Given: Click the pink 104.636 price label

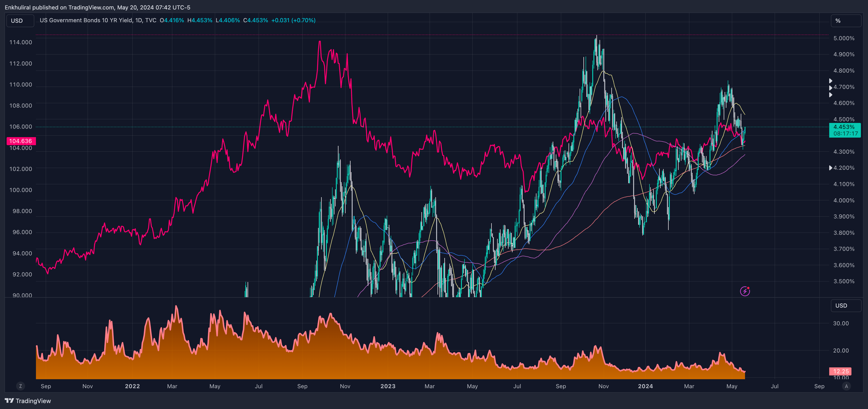Looking at the screenshot, I should [21, 141].
